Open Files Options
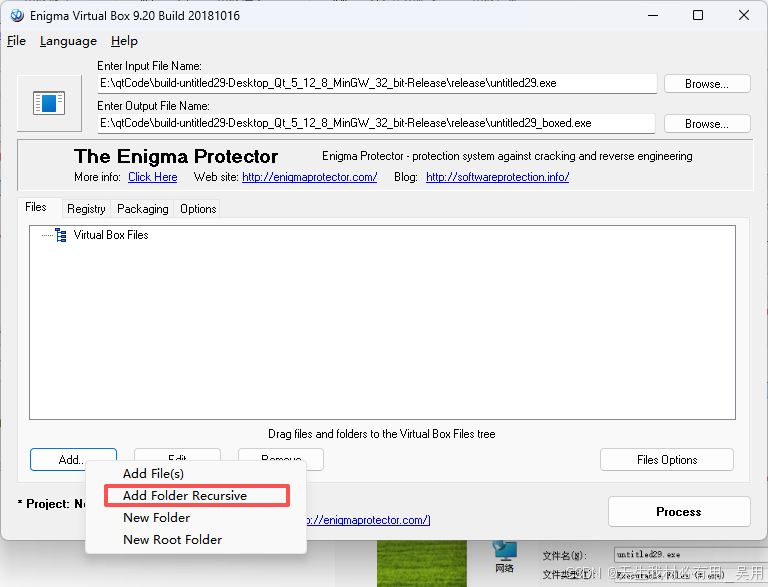The height and width of the screenshot is (587, 768). (x=667, y=460)
